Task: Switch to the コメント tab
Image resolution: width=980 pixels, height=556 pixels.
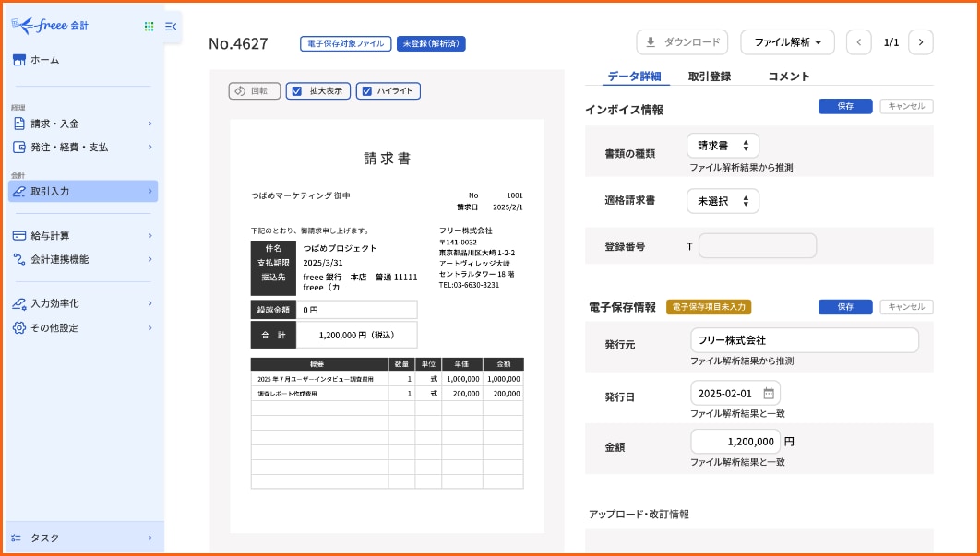Action: click(789, 77)
